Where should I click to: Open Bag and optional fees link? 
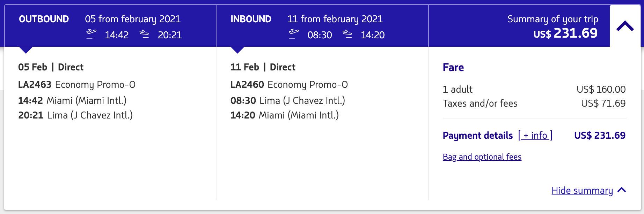[482, 157]
